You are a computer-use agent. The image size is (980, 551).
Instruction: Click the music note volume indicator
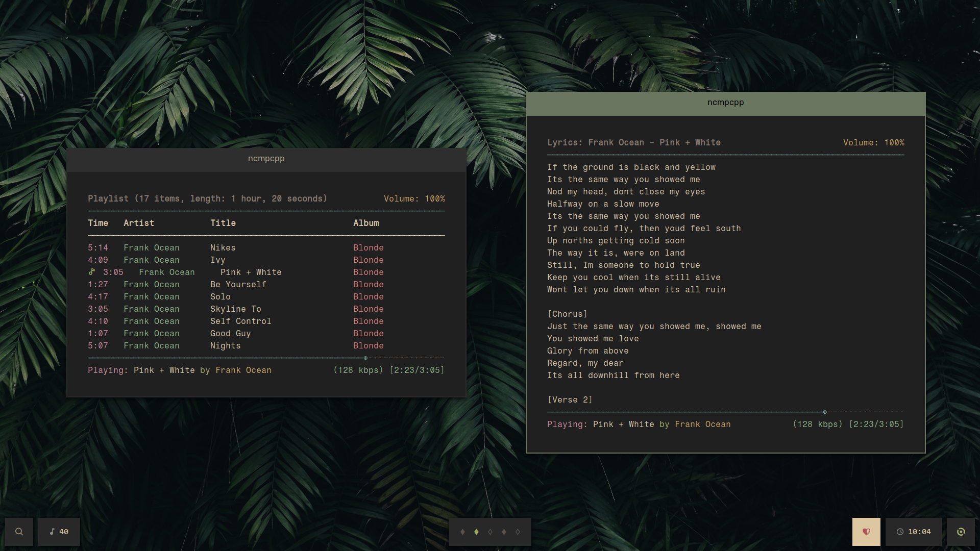[x=59, y=532]
